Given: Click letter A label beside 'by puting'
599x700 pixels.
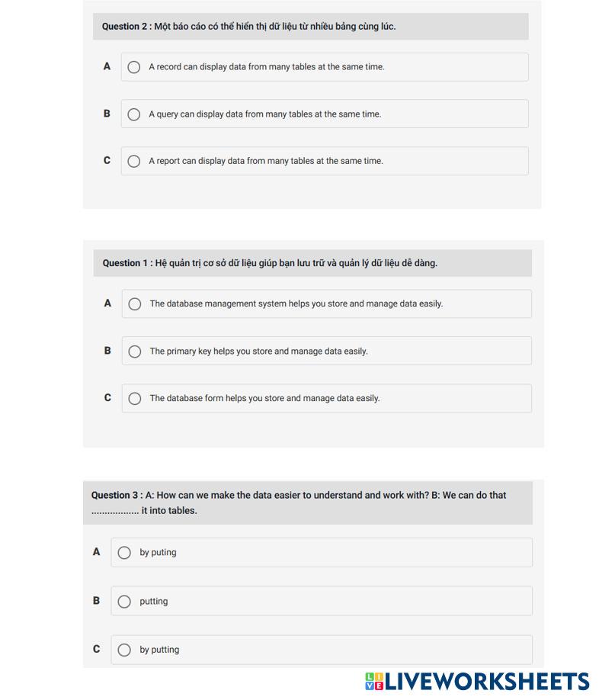Looking at the screenshot, I should pos(96,552).
